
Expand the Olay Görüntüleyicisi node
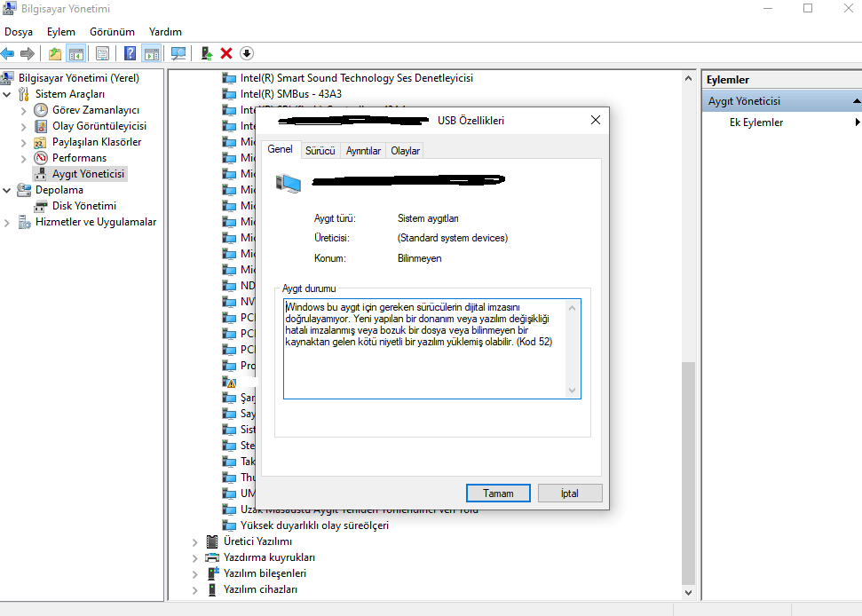[24, 126]
